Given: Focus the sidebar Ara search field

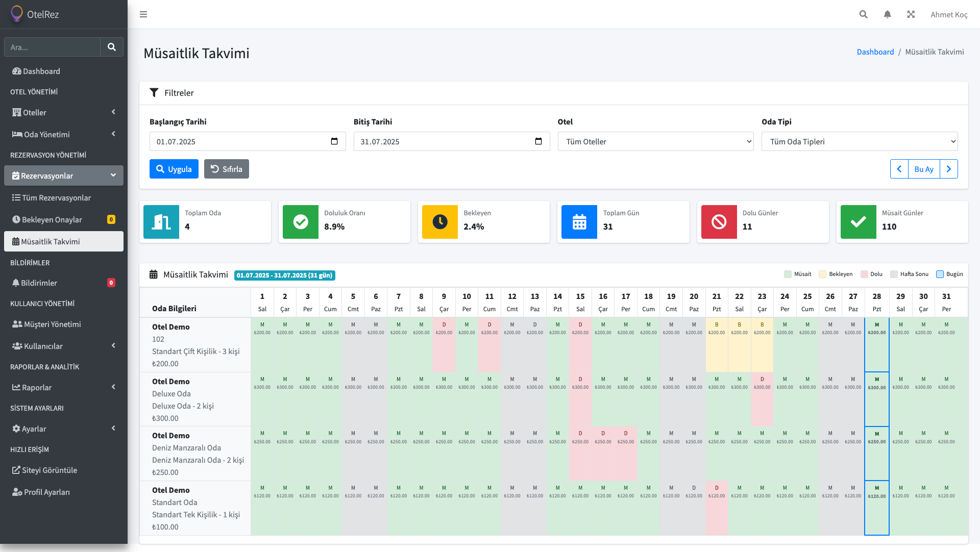Looking at the screenshot, I should [x=52, y=47].
